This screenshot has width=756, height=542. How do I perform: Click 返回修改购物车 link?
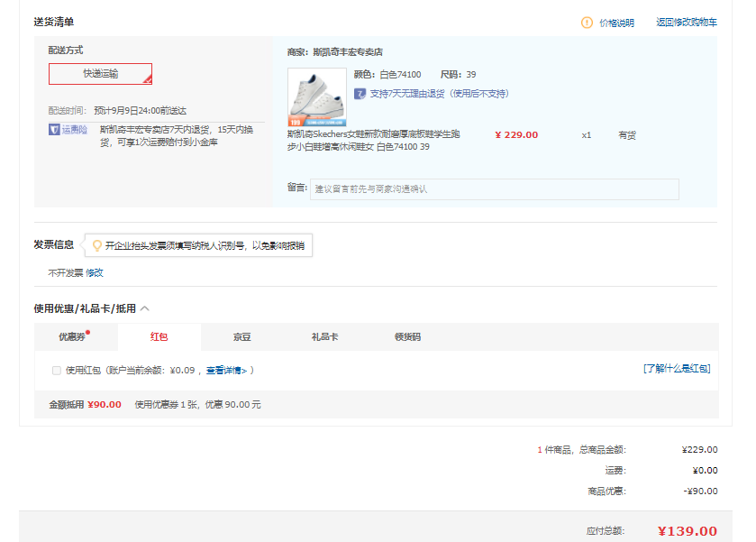pyautogui.click(x=687, y=23)
